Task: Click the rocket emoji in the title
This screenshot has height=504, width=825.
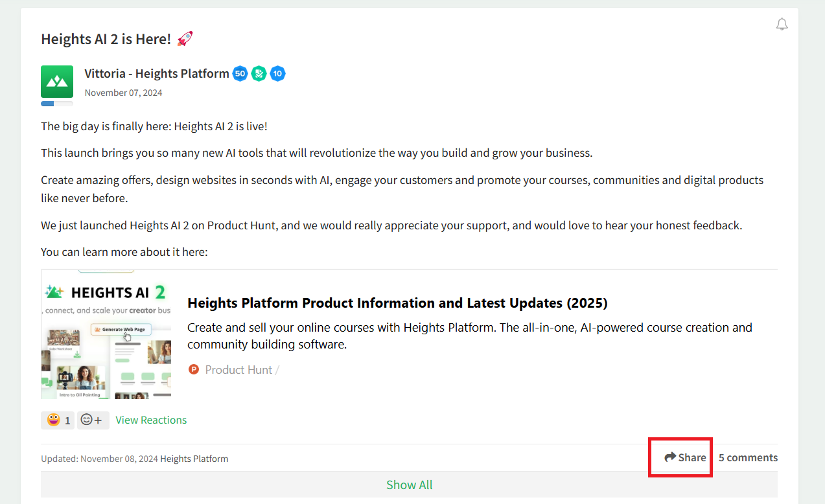Action: (185, 39)
